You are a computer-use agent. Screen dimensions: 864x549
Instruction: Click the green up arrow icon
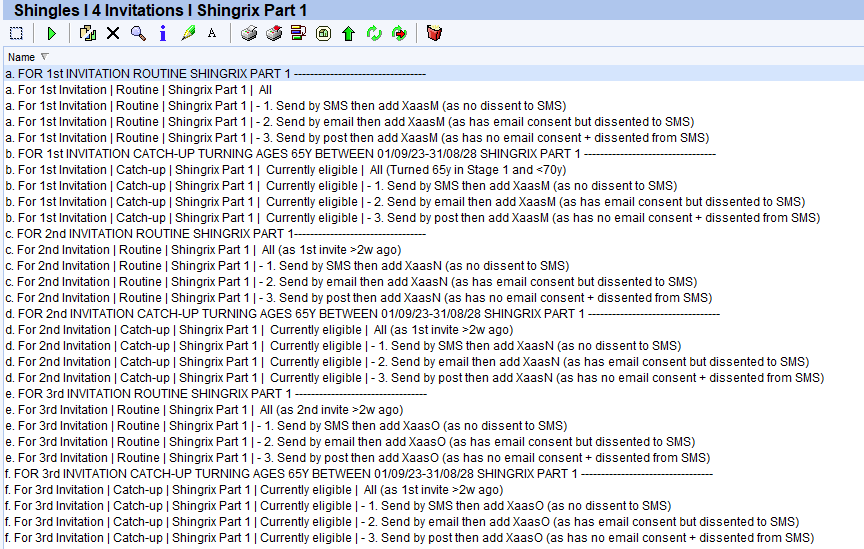pyautogui.click(x=348, y=34)
